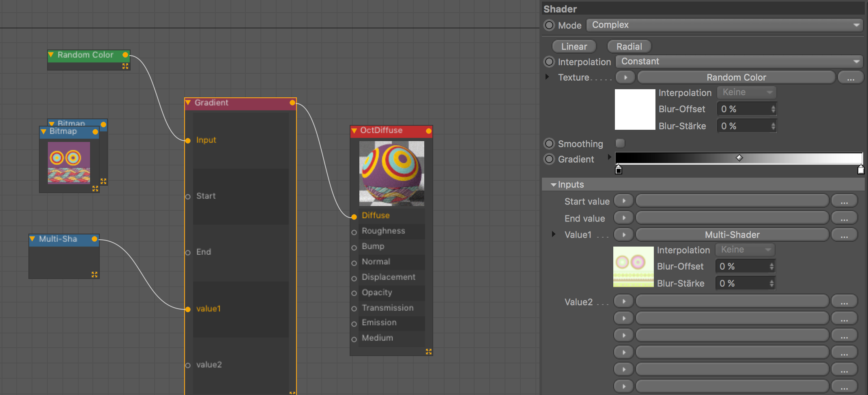Expand the Gradient bar disclosure triangle

609,157
